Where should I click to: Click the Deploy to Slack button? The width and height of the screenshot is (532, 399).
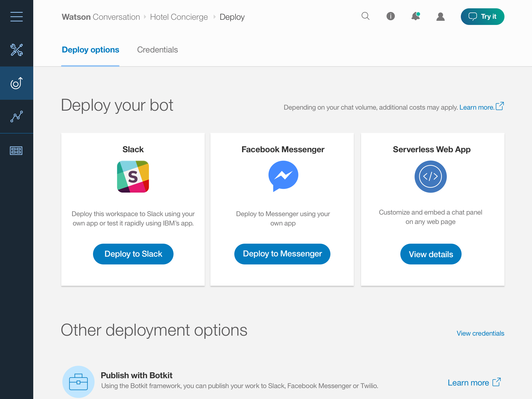pos(133,254)
